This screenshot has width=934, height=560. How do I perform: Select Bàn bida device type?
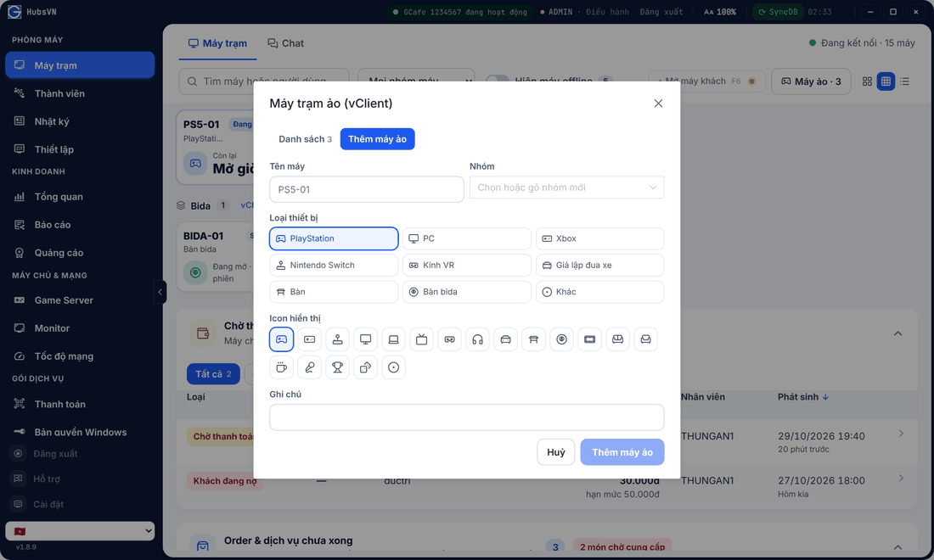[x=467, y=292]
